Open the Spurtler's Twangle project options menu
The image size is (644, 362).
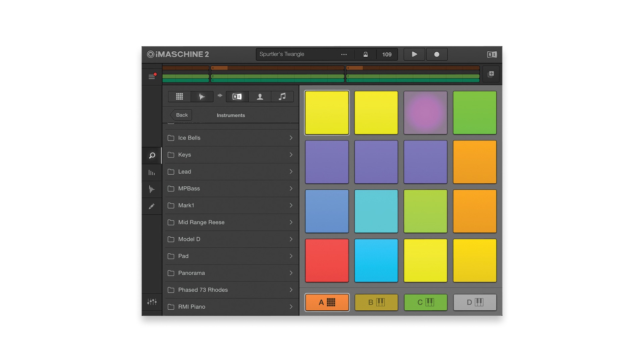click(343, 54)
